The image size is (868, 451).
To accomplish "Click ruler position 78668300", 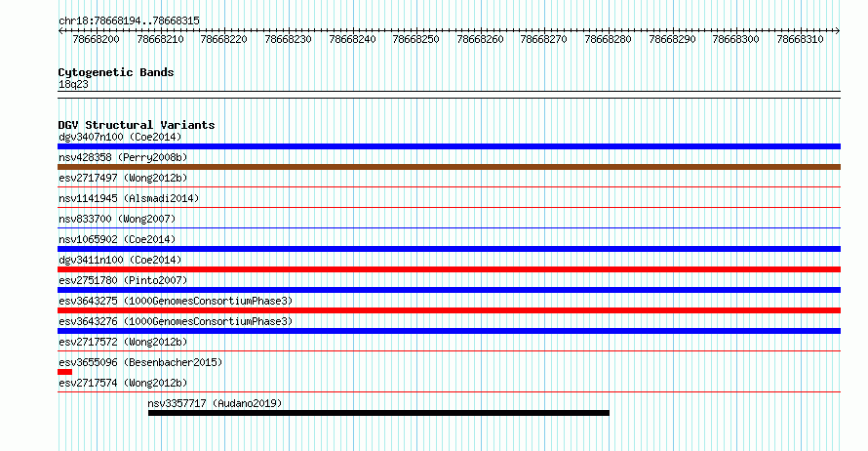I will click(735, 39).
